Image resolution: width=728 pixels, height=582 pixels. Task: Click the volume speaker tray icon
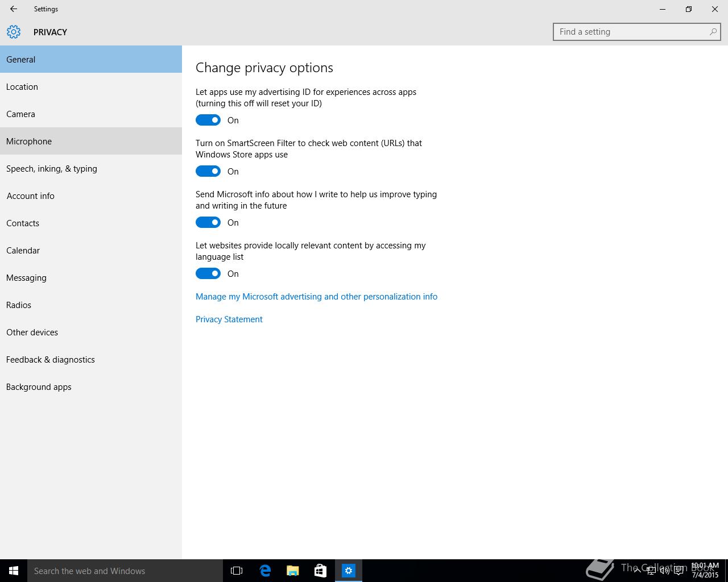664,571
